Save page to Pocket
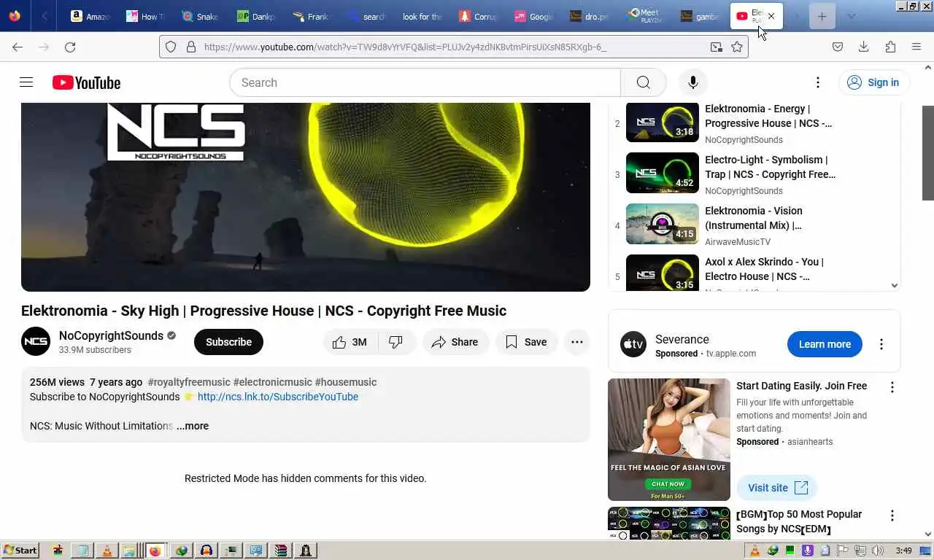 click(x=838, y=47)
